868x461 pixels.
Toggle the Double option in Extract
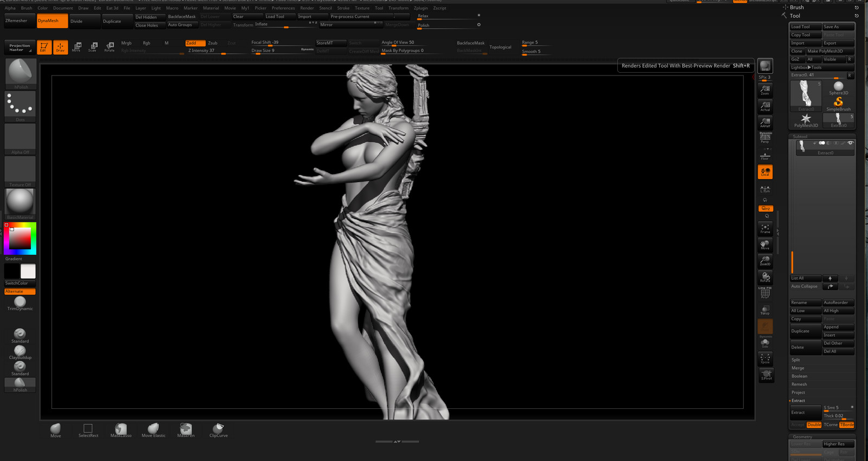[x=814, y=425]
